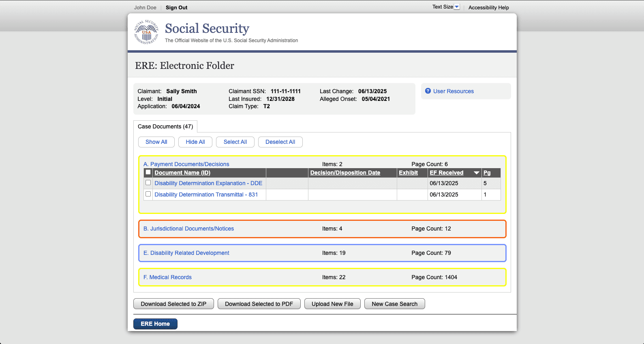
Task: Start a New Case Search
Action: 395,304
